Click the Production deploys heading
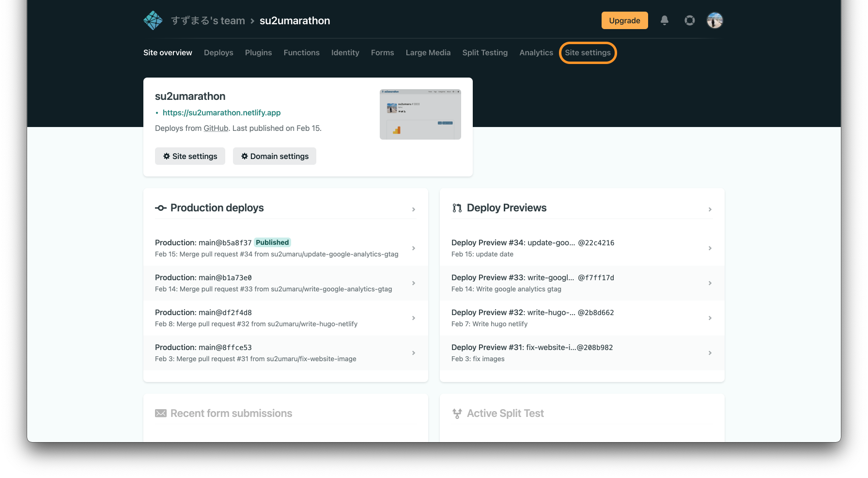This screenshot has height=478, width=868. click(217, 208)
